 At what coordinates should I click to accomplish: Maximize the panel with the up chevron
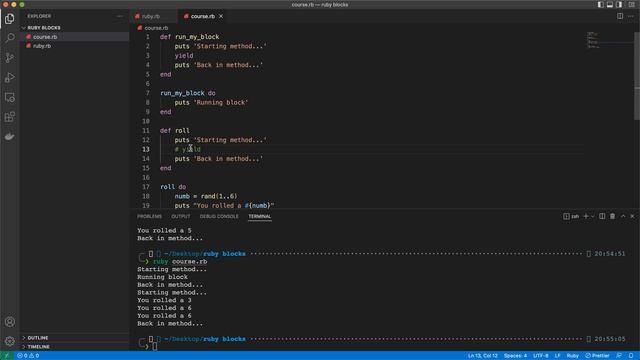pyautogui.click(x=623, y=216)
